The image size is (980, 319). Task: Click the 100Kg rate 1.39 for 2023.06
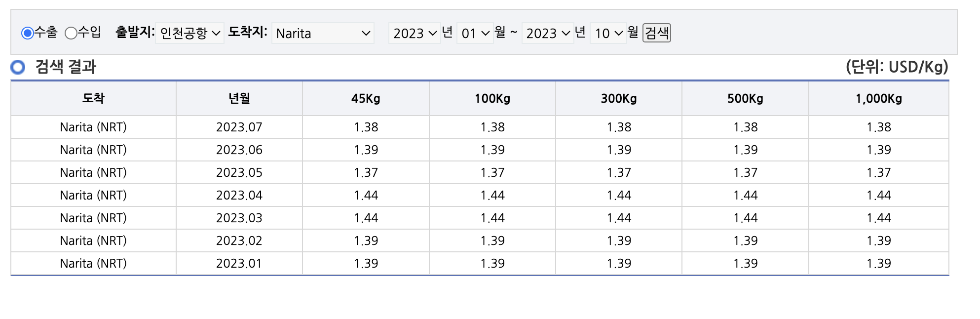click(x=492, y=150)
